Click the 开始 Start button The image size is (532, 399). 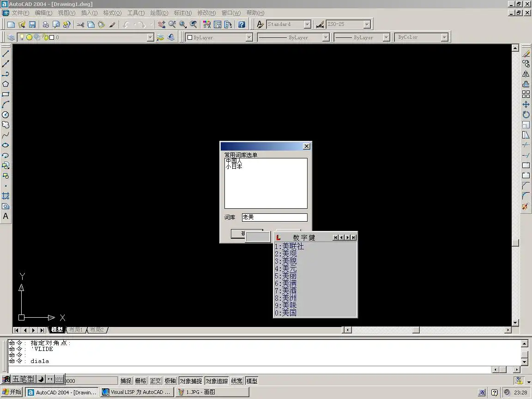pos(12,392)
